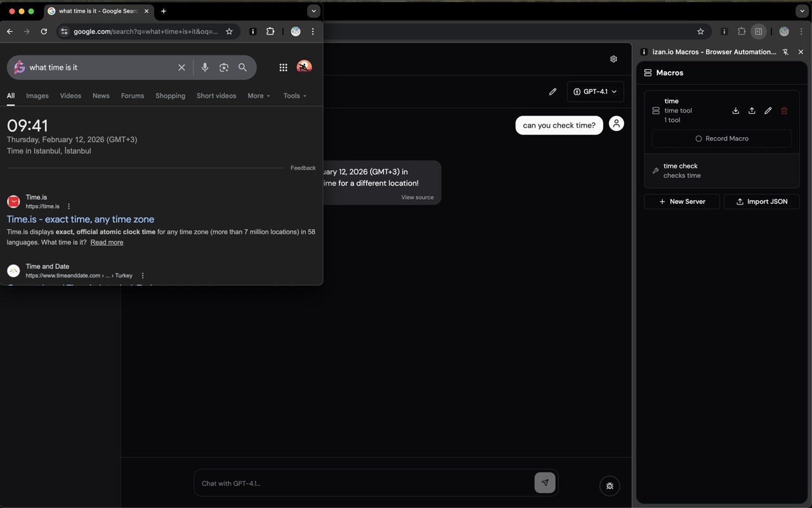Unpin the izan.io Macros extension panel
Screen dimensions: 812x508
[785, 51]
